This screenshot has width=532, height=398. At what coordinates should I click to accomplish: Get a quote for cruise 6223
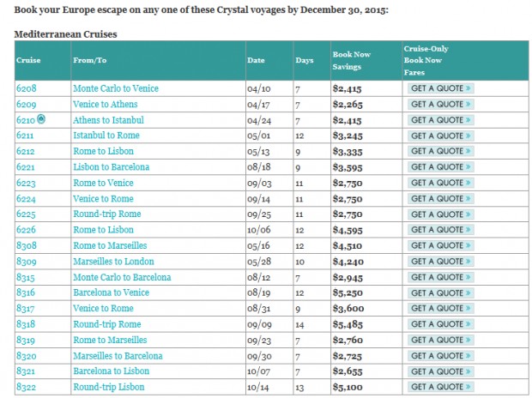tap(440, 184)
